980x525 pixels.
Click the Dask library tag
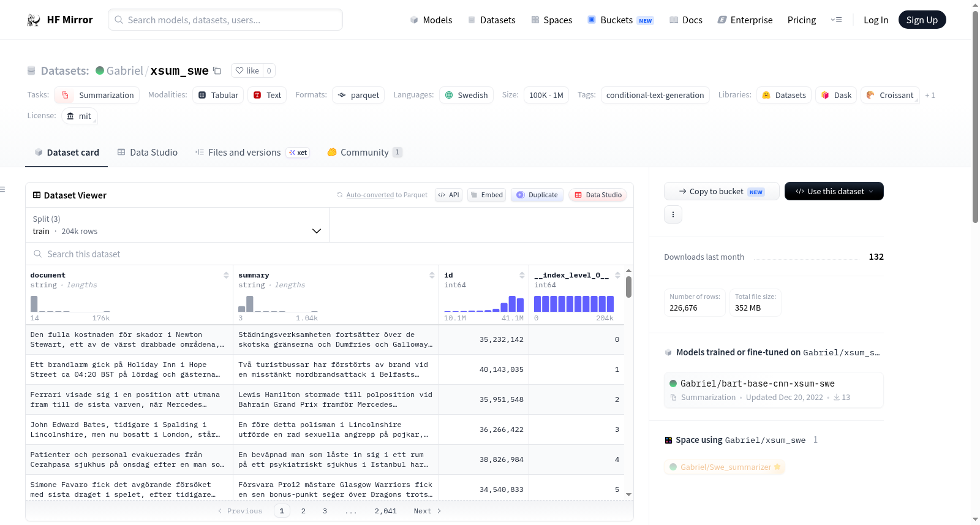(836, 95)
